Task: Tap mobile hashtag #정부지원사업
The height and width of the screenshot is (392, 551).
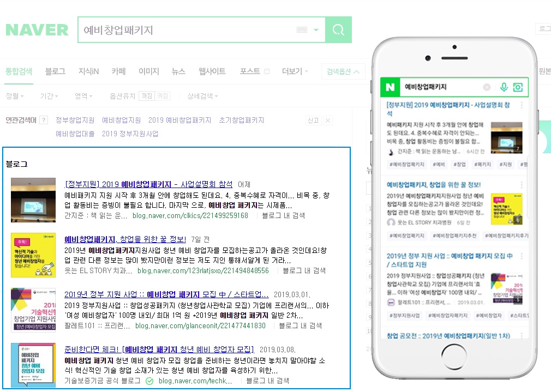Action: [x=404, y=316]
